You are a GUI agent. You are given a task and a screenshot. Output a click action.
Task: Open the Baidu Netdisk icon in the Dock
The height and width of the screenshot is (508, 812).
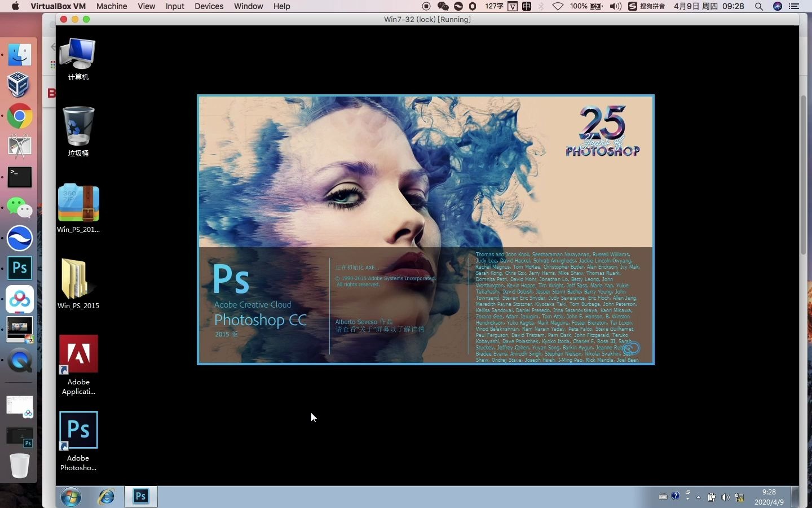coord(19,299)
